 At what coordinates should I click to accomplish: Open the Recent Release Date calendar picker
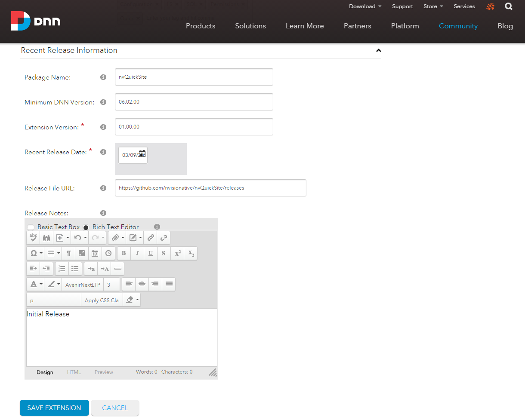pos(142,153)
